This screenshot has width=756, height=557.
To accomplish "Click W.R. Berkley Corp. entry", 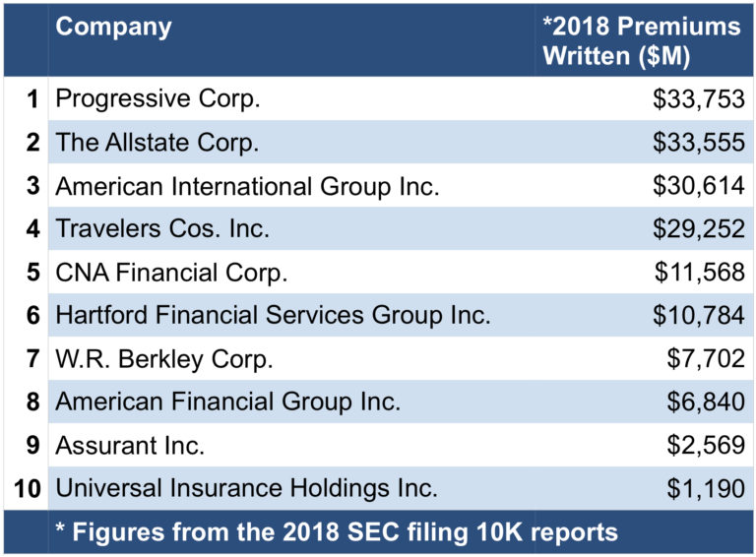I will point(164,359).
